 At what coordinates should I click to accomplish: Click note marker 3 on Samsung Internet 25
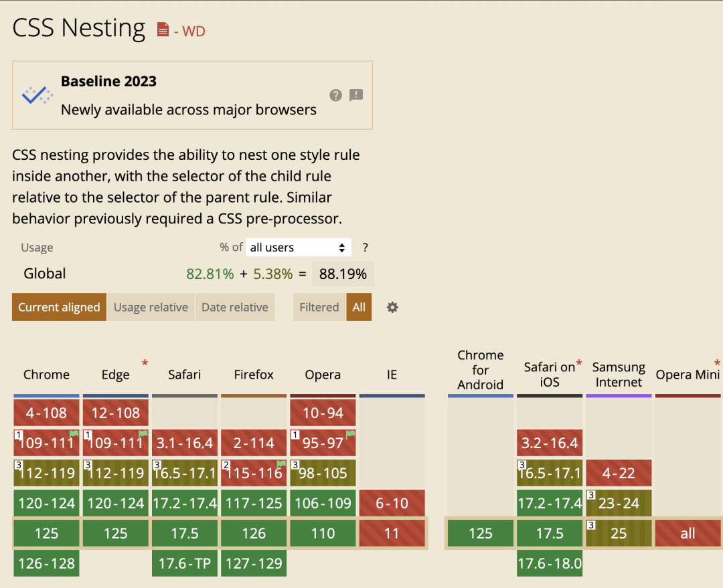591,525
